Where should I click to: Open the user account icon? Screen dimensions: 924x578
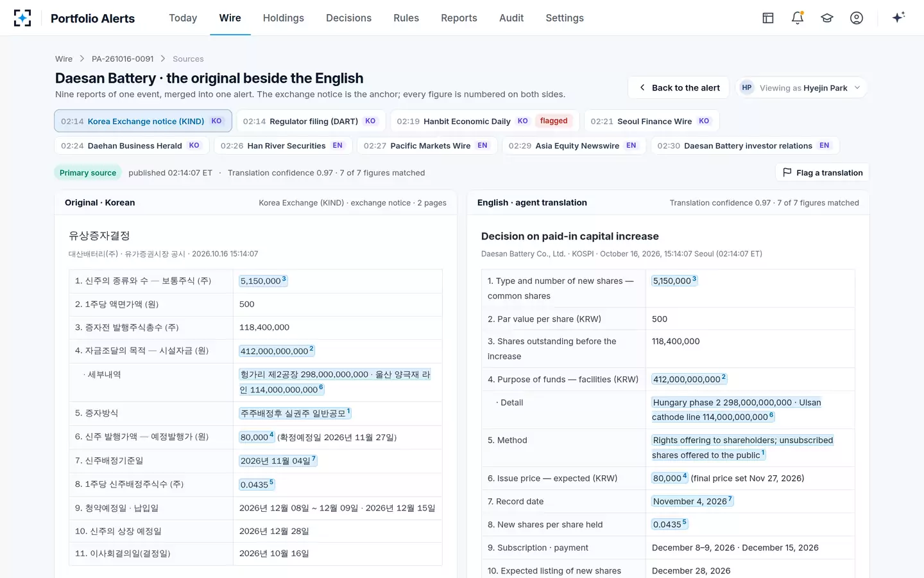(x=857, y=18)
